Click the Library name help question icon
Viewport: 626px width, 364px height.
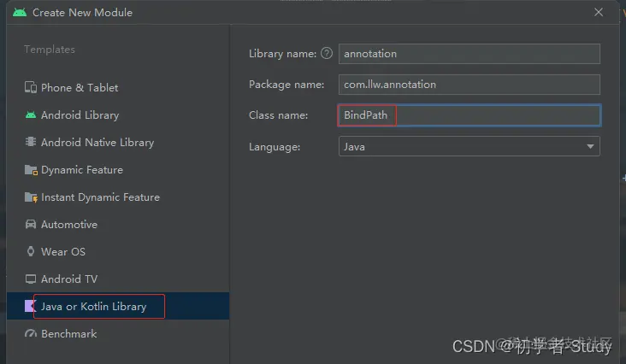click(327, 53)
